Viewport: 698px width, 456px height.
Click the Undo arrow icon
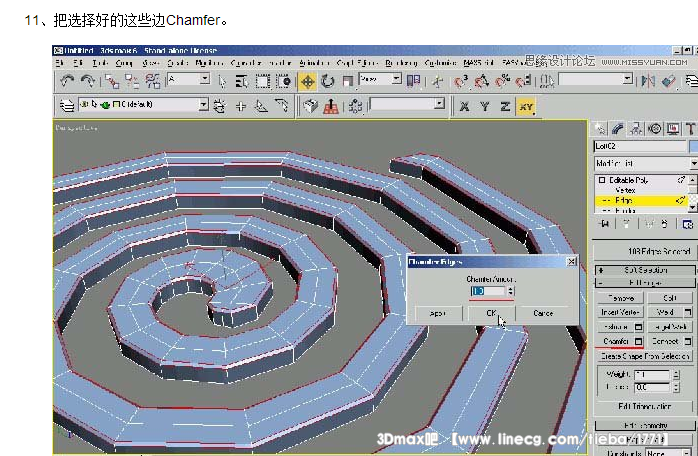click(67, 81)
